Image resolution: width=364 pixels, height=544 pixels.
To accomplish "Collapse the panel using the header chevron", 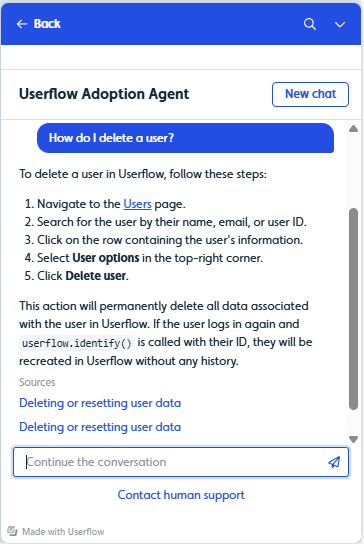I will pyautogui.click(x=340, y=25).
